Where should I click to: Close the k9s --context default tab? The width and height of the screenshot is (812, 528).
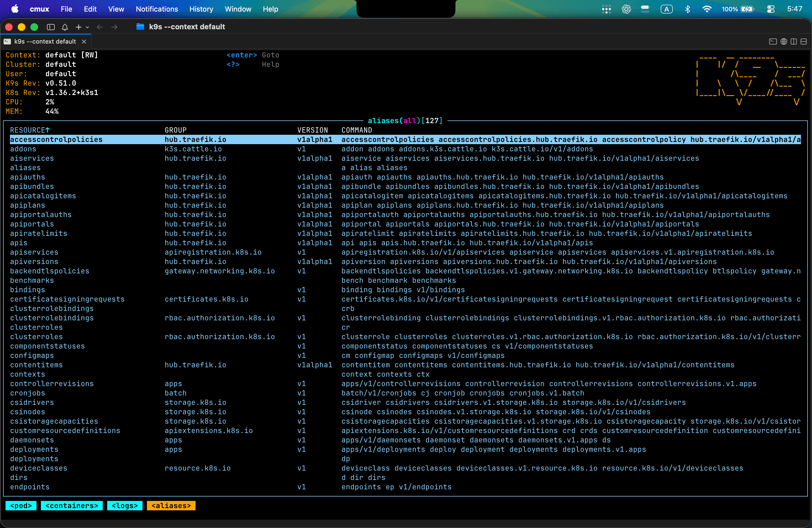point(84,42)
